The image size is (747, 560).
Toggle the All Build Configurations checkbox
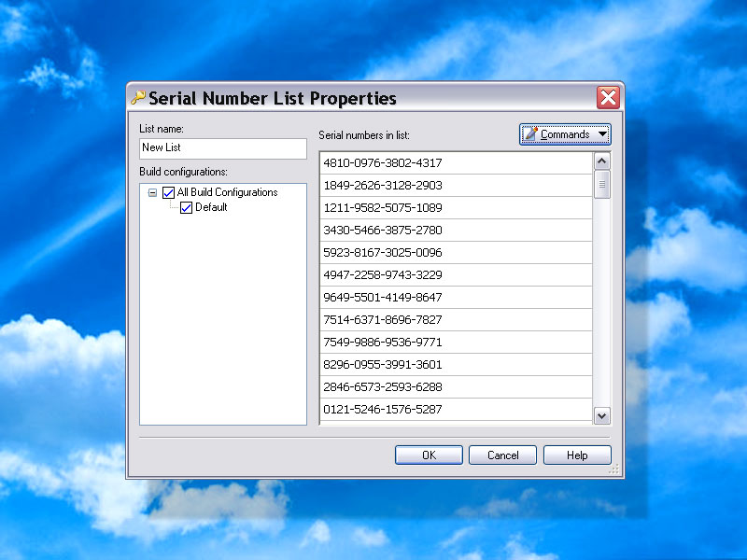click(169, 192)
